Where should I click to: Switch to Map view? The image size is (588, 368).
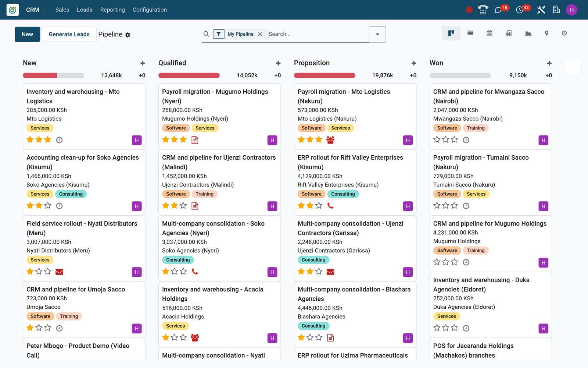click(546, 33)
